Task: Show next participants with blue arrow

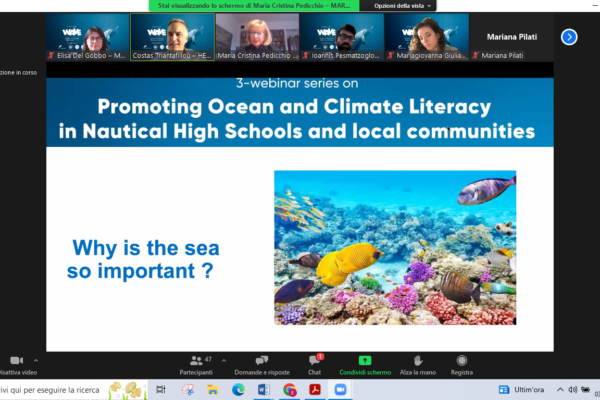Action: click(569, 37)
